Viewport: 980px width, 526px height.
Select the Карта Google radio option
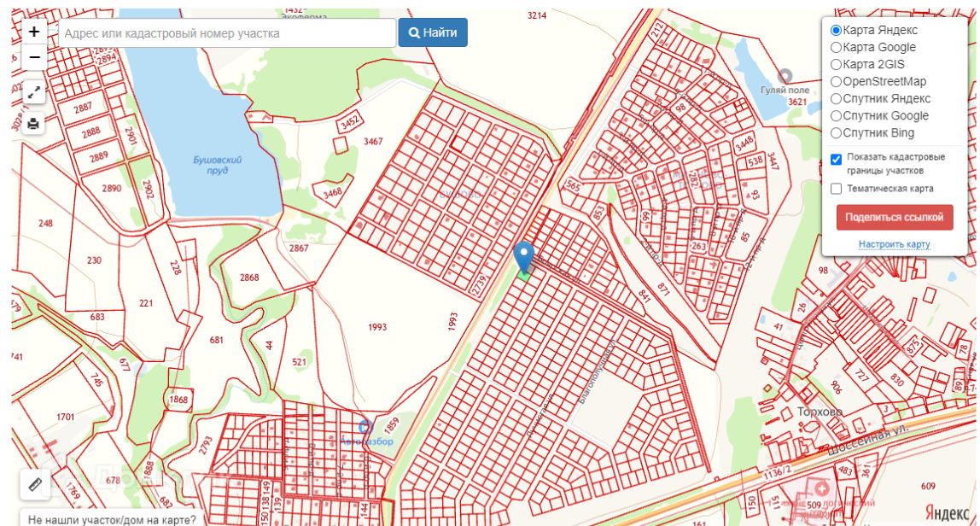click(837, 48)
